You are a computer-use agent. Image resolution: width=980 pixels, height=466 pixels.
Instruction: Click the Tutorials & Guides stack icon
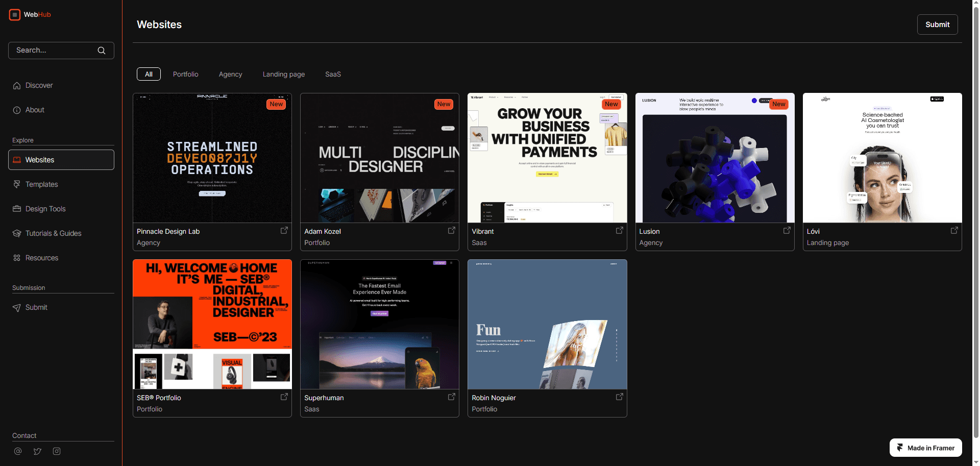click(17, 233)
